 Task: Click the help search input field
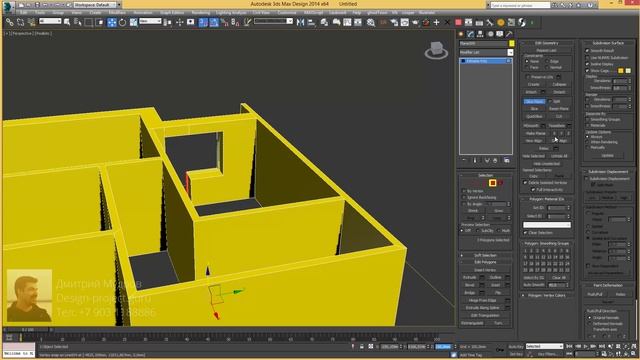tap(520, 5)
